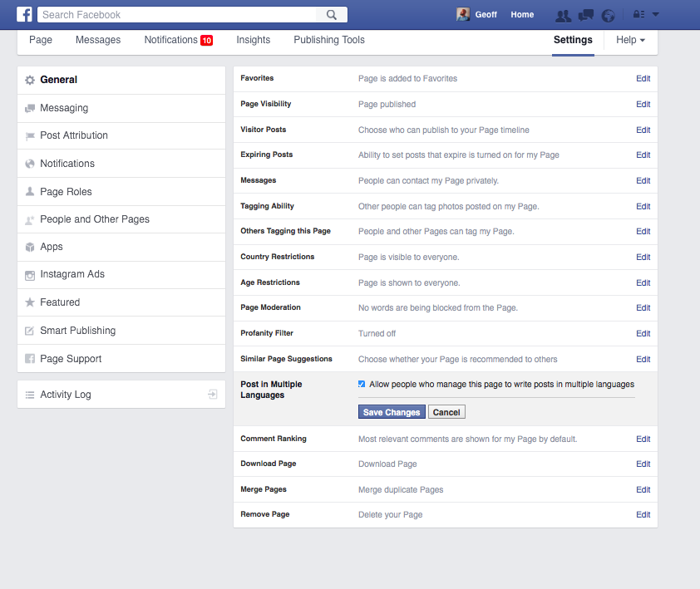Open the account menu down arrow
700x589 pixels.
[656, 15]
